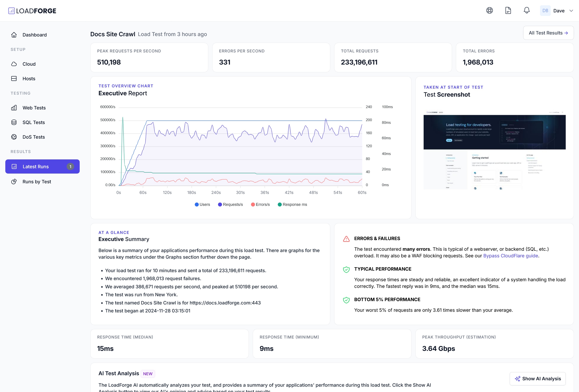Toggle the Response ms series in legend
This screenshot has height=392, width=579.
292,204
